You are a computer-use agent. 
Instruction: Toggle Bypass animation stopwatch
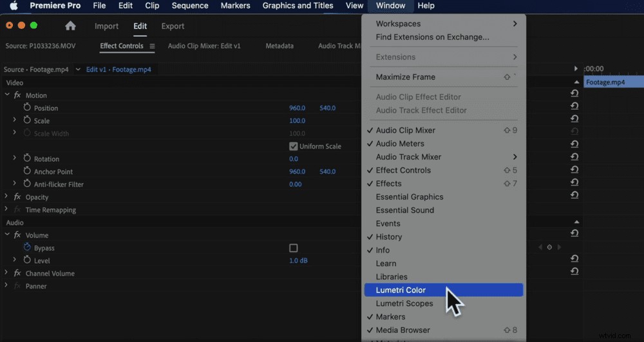tap(27, 247)
